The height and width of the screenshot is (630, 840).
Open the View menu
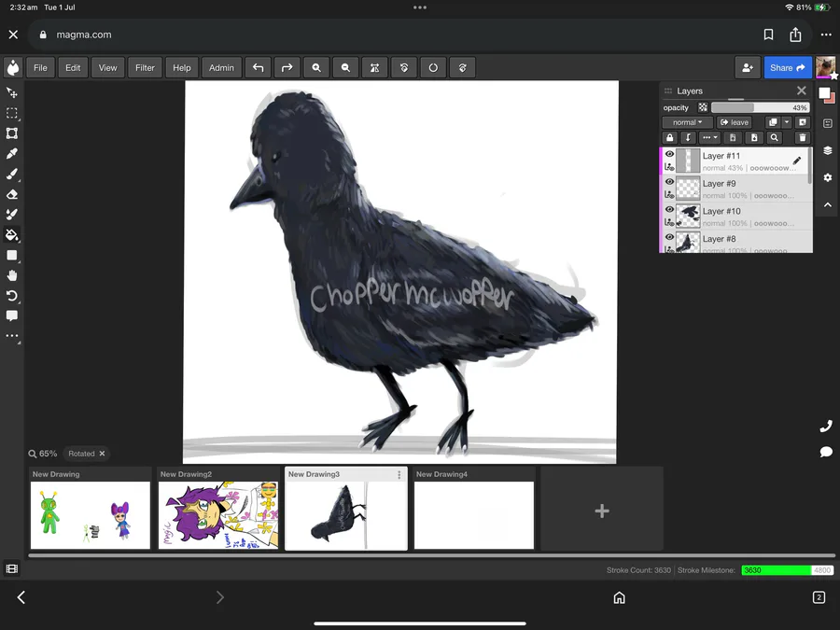pyautogui.click(x=107, y=67)
